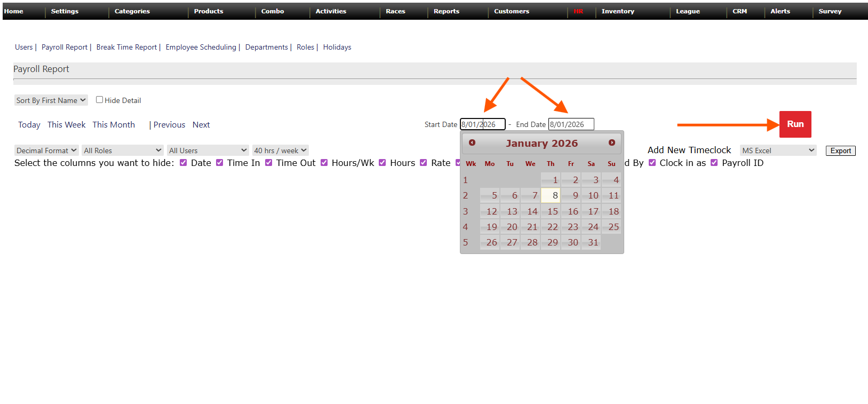Uncheck the Hours/Wk column checkbox
The height and width of the screenshot is (404, 868).
click(x=324, y=163)
